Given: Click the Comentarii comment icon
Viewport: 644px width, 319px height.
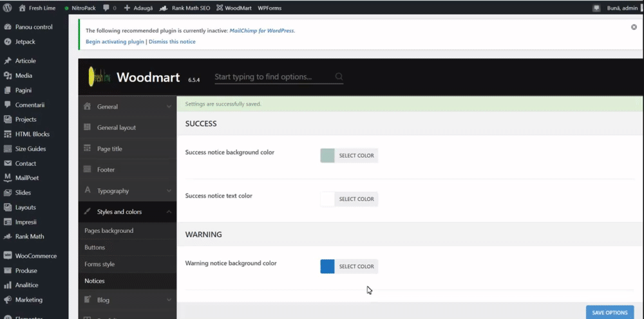Looking at the screenshot, I should click(x=7, y=105).
